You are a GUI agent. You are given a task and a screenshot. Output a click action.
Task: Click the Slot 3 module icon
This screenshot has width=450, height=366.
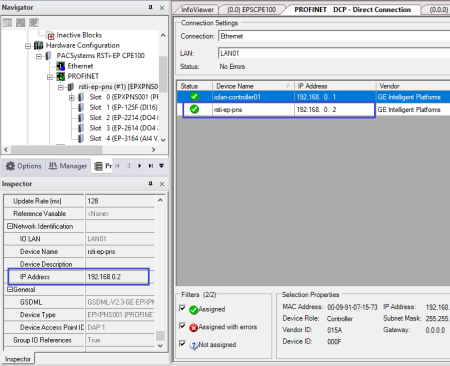[81, 128]
